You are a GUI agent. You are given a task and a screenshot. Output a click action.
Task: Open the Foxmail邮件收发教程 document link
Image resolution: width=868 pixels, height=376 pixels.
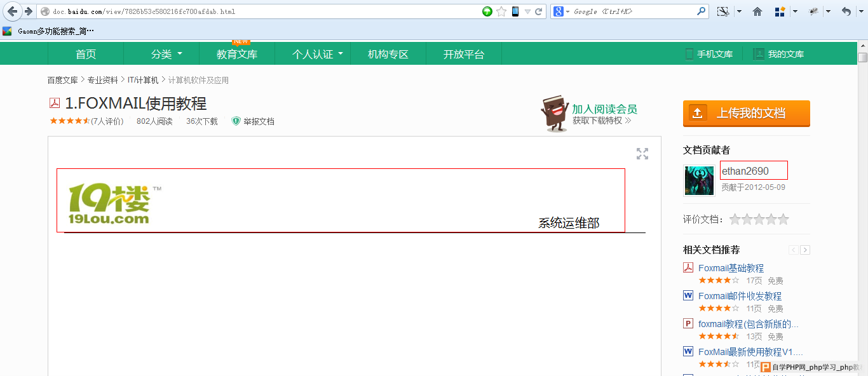coord(740,296)
